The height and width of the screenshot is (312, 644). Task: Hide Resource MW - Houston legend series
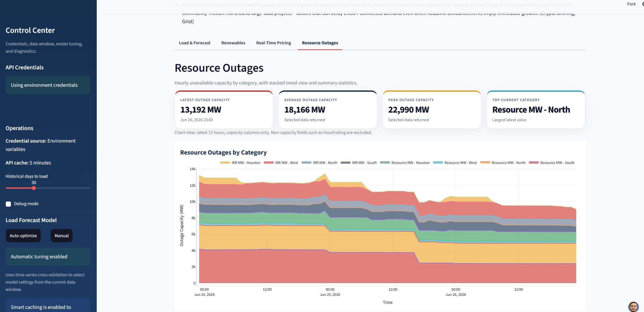pos(405,163)
